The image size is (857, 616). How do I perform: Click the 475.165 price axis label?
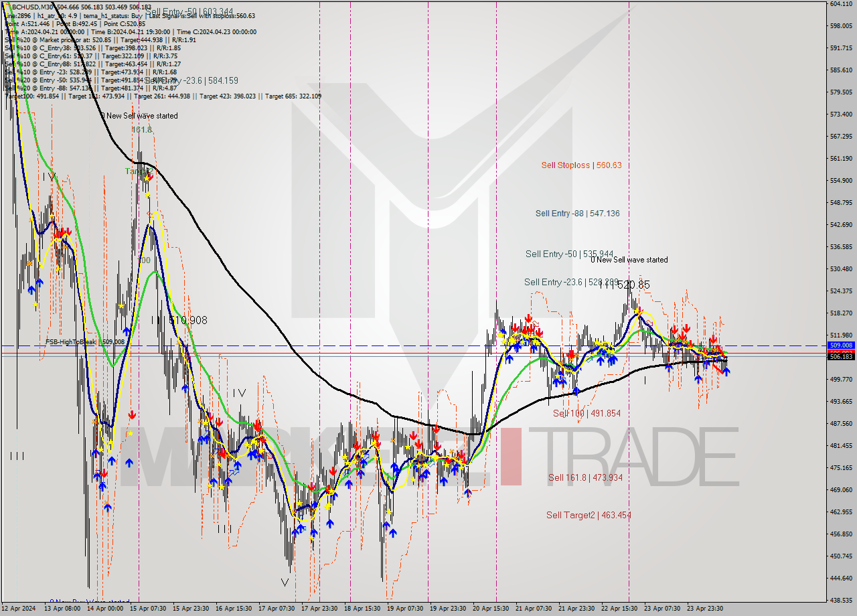pyautogui.click(x=841, y=467)
